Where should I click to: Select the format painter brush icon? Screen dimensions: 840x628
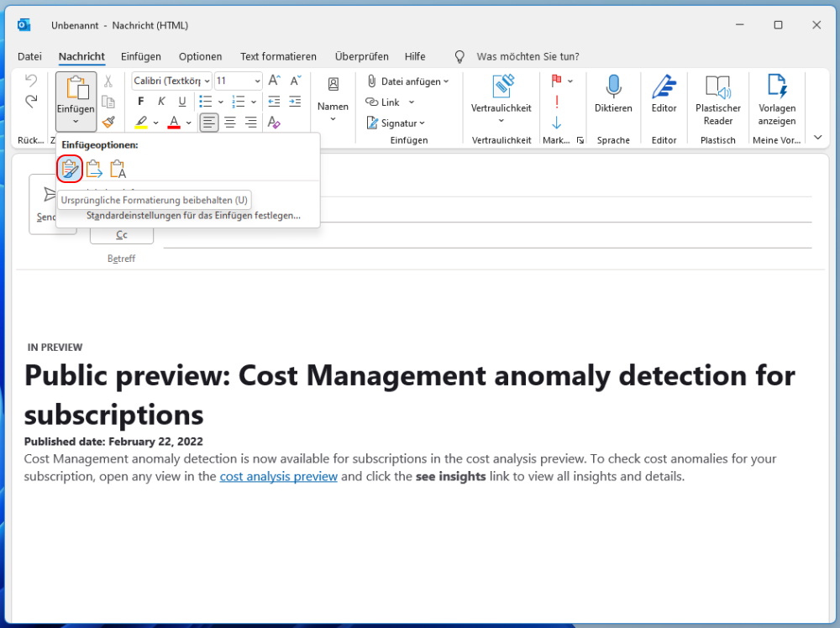pos(108,123)
